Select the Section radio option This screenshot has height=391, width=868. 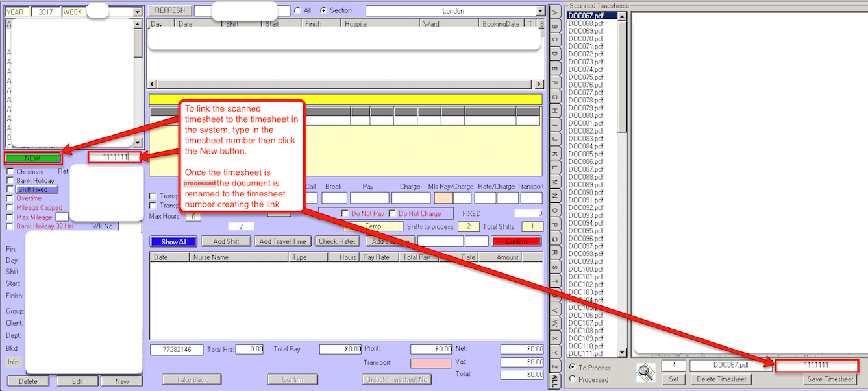(x=323, y=10)
